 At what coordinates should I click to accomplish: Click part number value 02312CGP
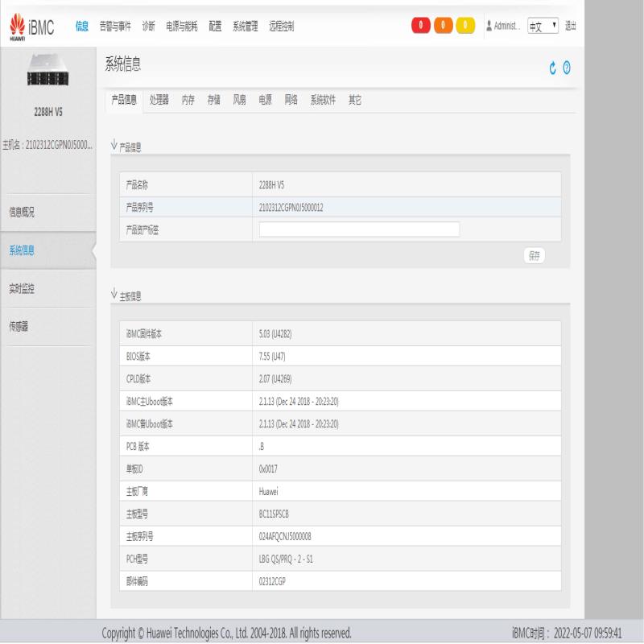click(x=272, y=581)
